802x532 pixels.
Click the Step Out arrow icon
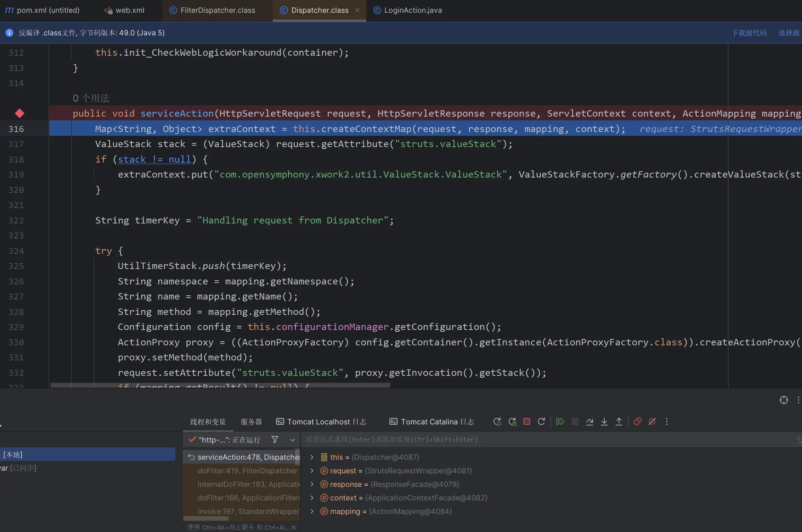(x=619, y=421)
